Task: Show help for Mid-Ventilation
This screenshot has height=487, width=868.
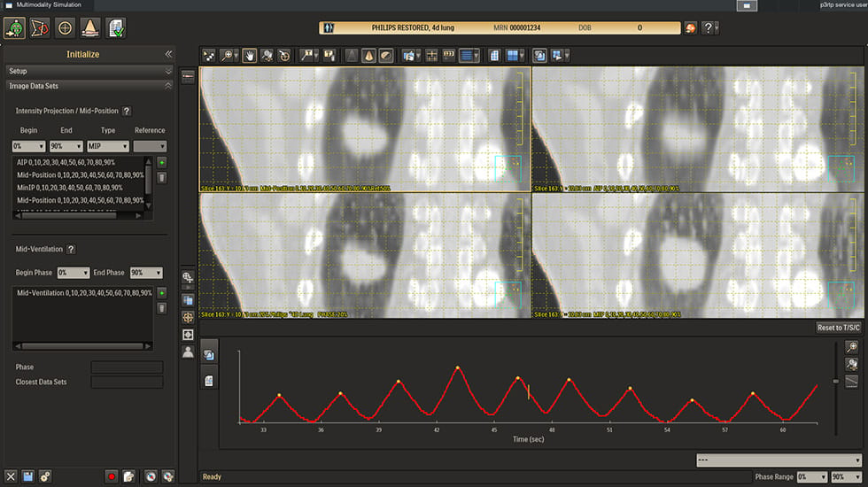Action: pyautogui.click(x=71, y=250)
